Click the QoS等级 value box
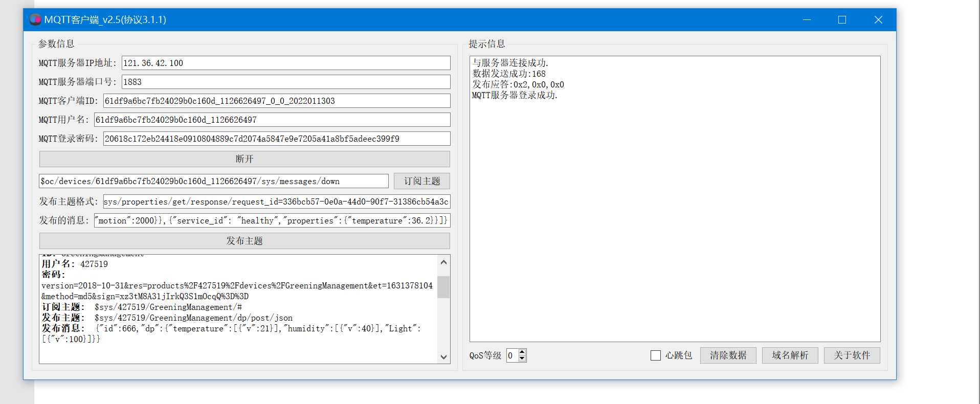This screenshot has height=404, width=980. click(513, 355)
